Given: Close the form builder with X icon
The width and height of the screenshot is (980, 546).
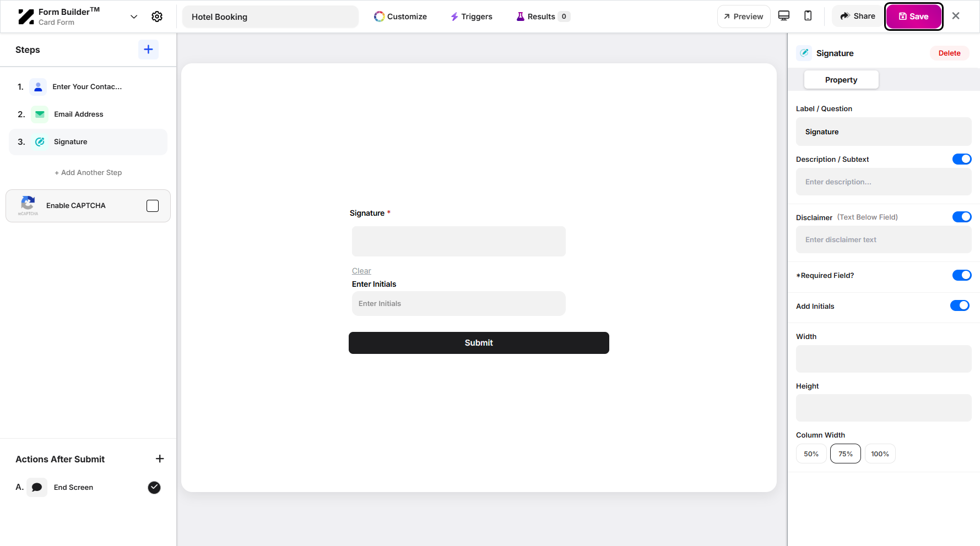Looking at the screenshot, I should [956, 16].
